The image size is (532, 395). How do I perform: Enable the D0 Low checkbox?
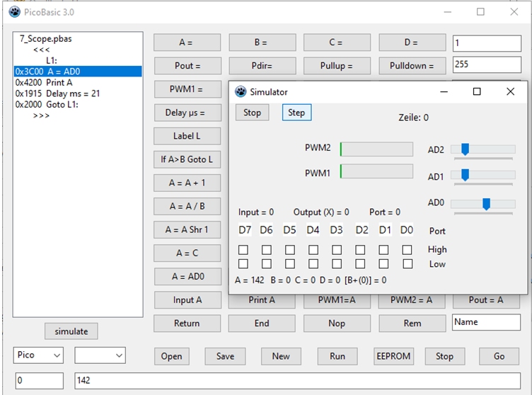pos(407,264)
